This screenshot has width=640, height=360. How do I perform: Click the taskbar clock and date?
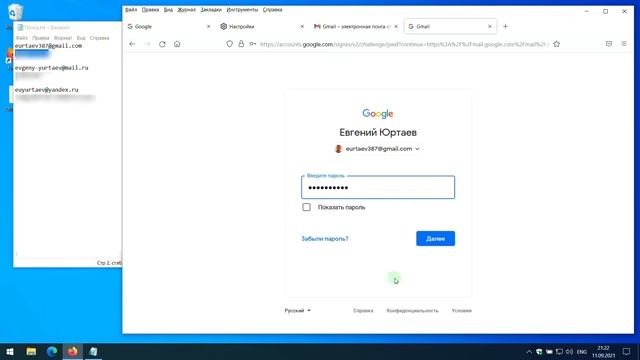(x=603, y=352)
